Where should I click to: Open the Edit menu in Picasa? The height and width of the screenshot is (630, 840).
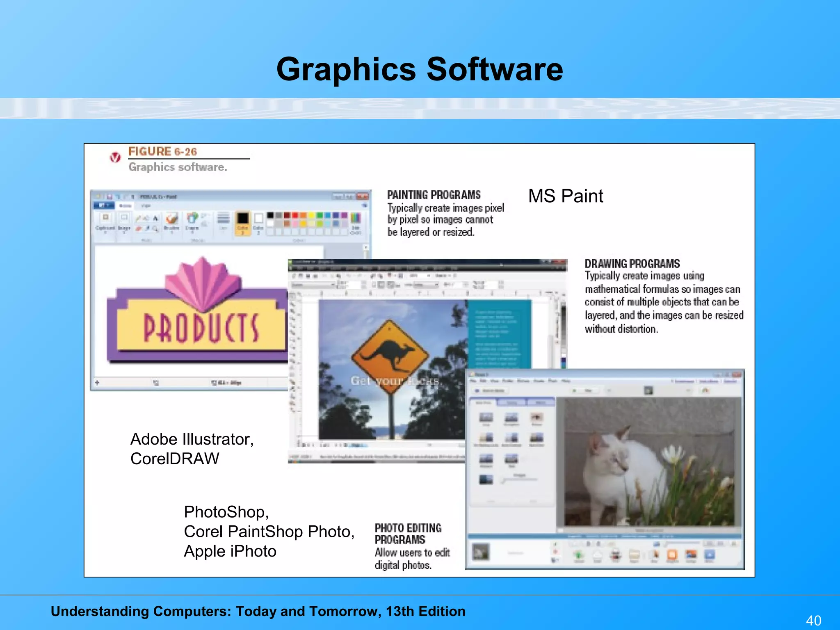pos(483,381)
